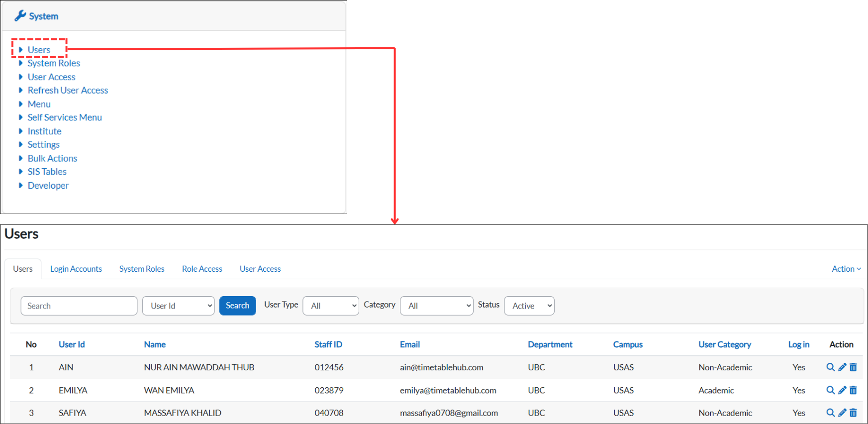
Task: Open Self Services Menu link
Action: (x=65, y=117)
